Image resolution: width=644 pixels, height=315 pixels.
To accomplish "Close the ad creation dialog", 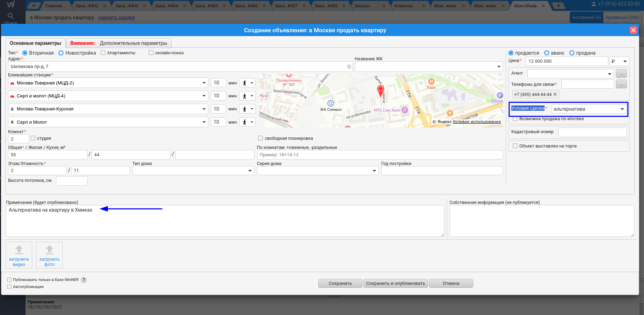I will tap(633, 30).
